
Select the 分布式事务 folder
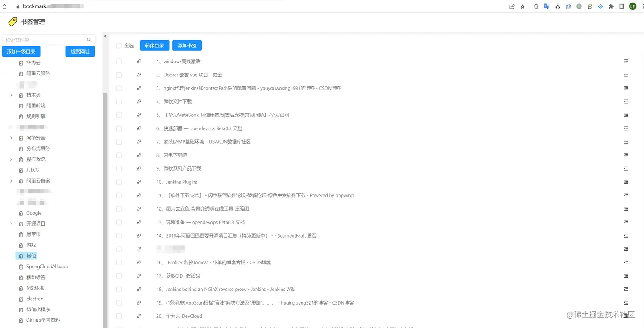[x=38, y=148]
